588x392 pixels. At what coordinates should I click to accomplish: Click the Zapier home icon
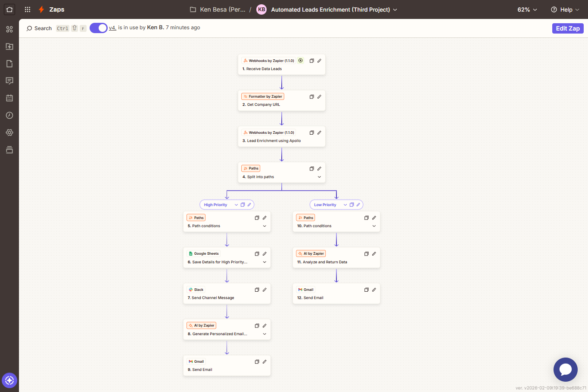pos(9,9)
